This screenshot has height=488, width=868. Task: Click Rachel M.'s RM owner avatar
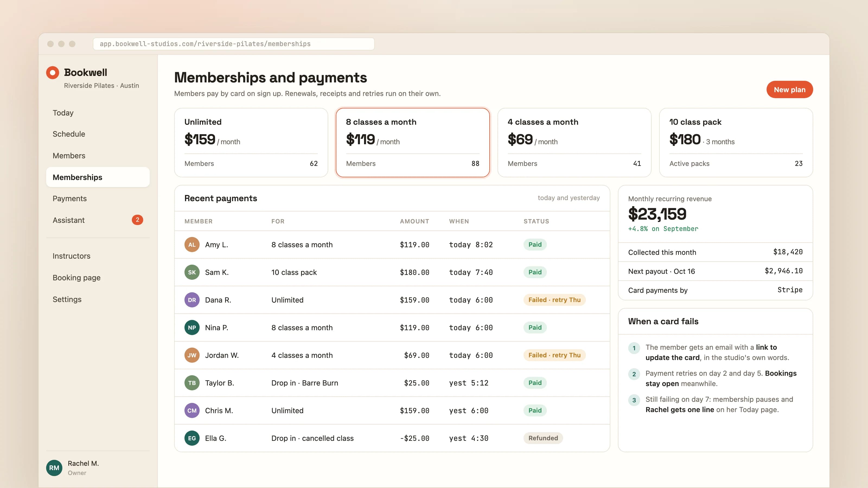pyautogui.click(x=54, y=468)
